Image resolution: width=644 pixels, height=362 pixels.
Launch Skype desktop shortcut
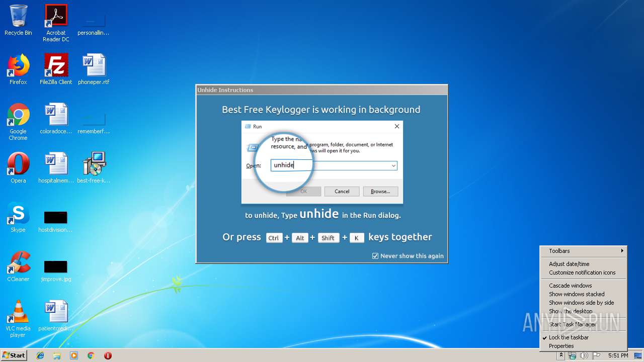(18, 217)
